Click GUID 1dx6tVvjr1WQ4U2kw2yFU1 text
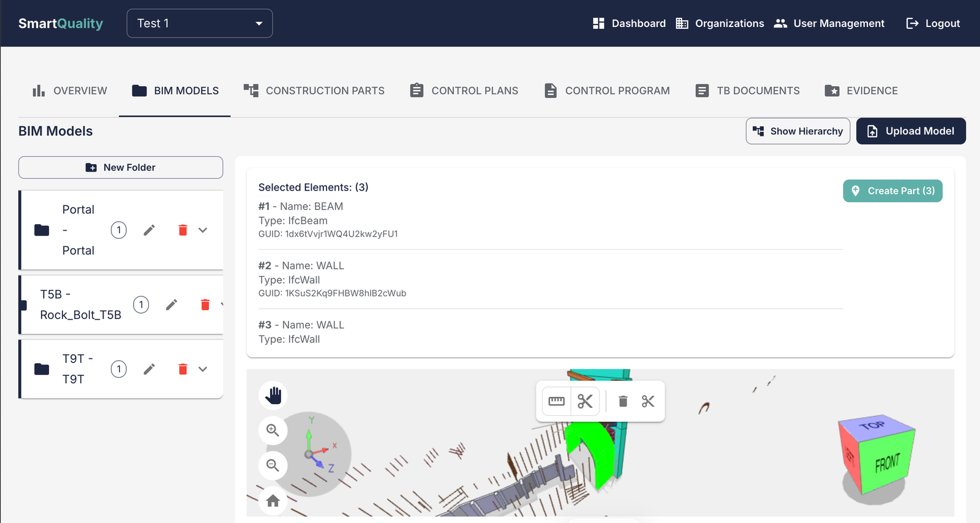The width and height of the screenshot is (980, 523). [x=328, y=234]
